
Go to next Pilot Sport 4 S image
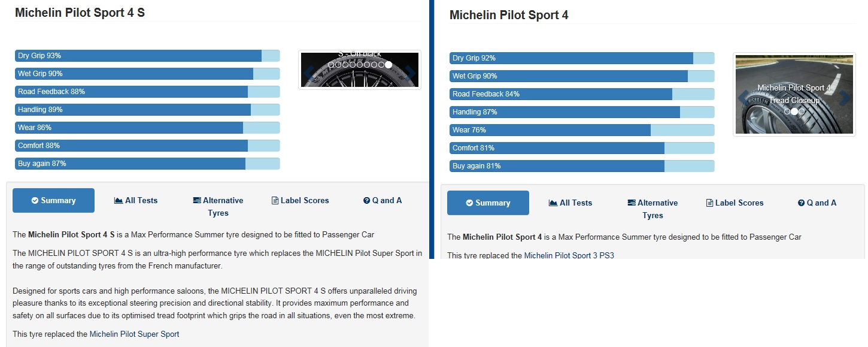[x=410, y=73]
